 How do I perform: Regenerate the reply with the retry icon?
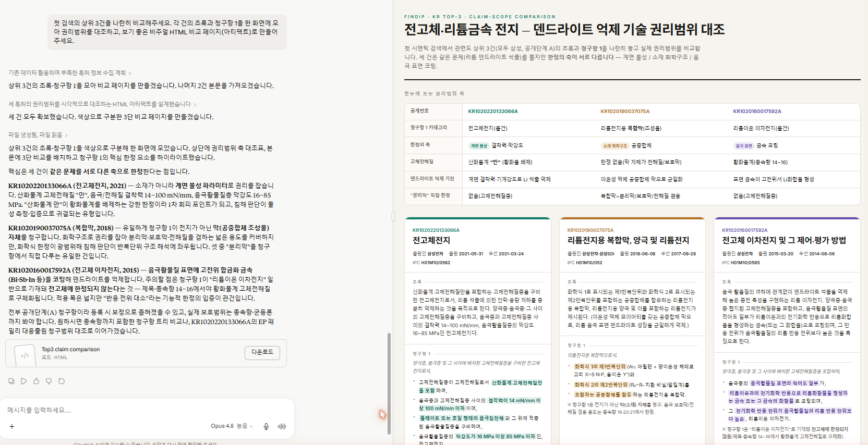62,381
